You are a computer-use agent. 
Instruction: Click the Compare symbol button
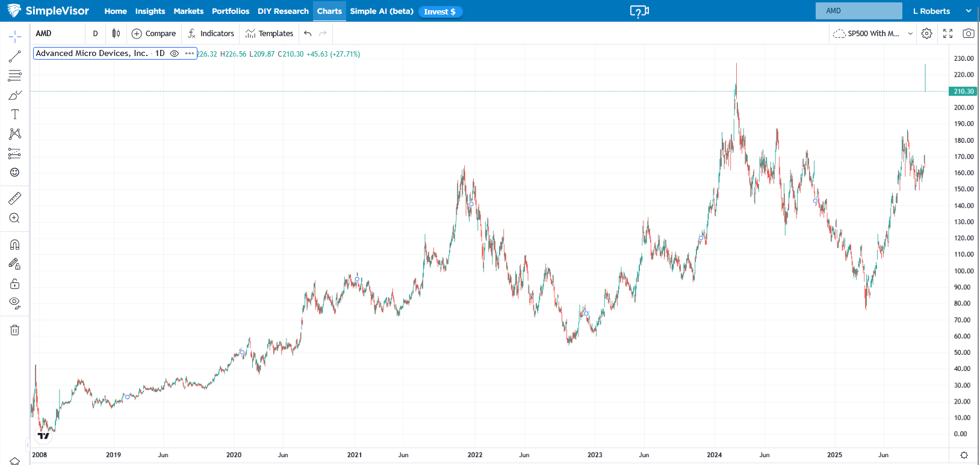(x=154, y=34)
